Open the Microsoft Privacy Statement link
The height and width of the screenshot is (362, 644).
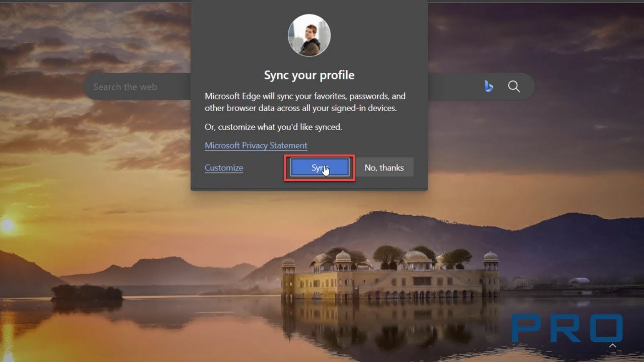256,145
